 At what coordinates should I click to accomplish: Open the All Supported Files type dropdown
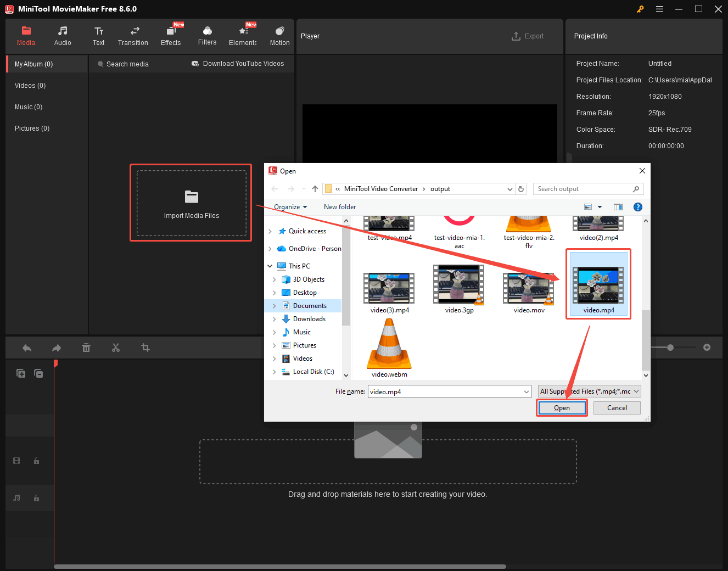tap(590, 391)
